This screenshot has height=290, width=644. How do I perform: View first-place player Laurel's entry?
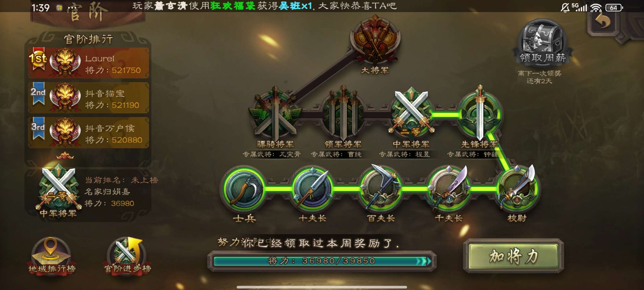tap(89, 63)
